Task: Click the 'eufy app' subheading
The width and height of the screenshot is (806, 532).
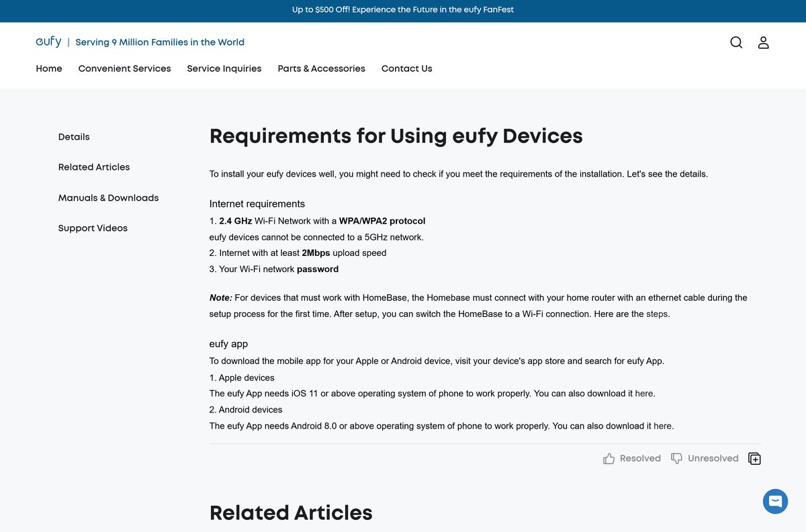Action: coord(228,344)
